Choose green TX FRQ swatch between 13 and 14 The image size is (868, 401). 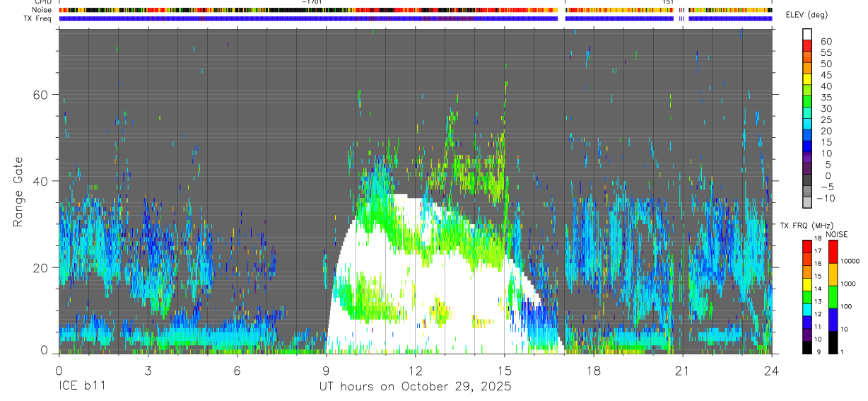click(807, 296)
